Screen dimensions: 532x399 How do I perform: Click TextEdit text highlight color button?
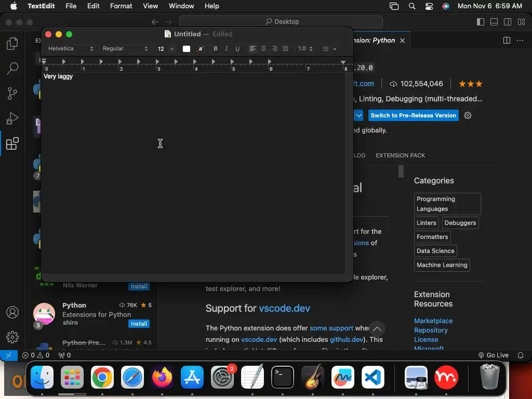click(201, 48)
